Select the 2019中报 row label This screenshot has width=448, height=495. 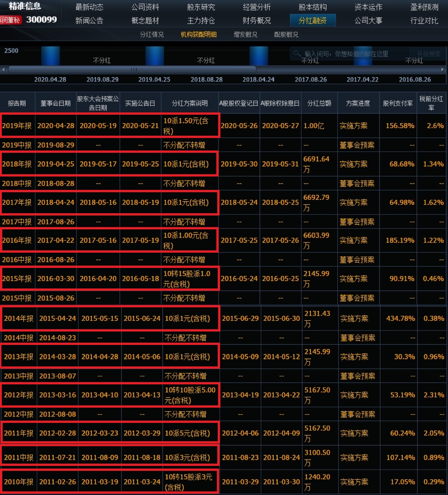coord(17,145)
